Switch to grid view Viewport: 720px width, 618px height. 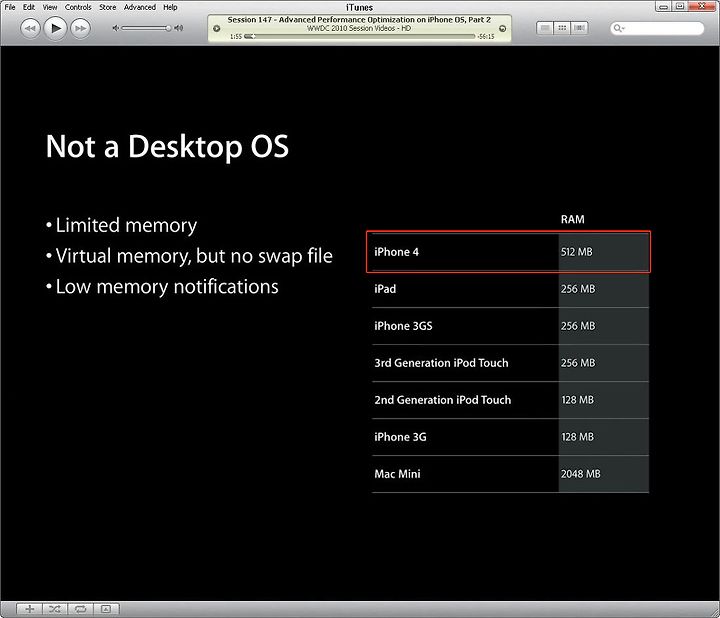point(562,28)
